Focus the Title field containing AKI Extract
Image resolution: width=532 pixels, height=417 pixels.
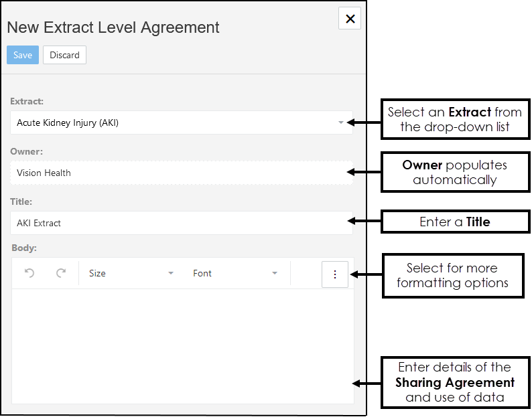pos(181,223)
